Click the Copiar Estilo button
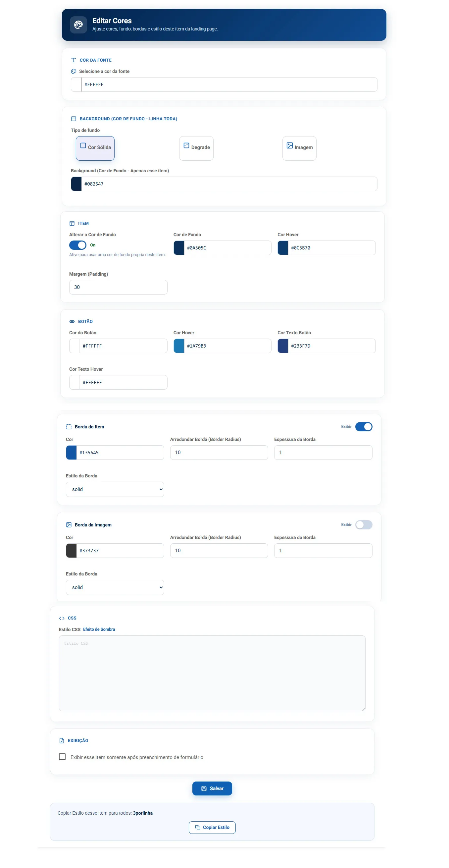Viewport: 449px width, 868px height. click(212, 828)
